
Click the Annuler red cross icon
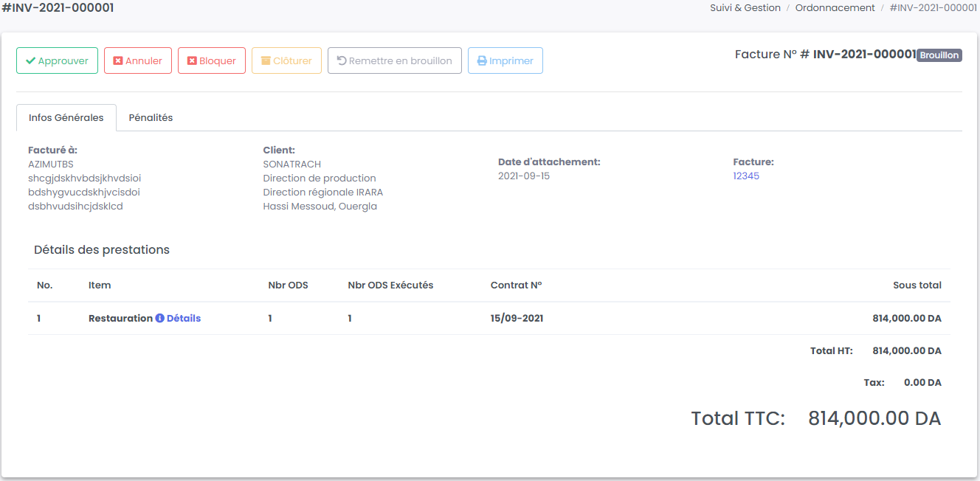coord(118,61)
